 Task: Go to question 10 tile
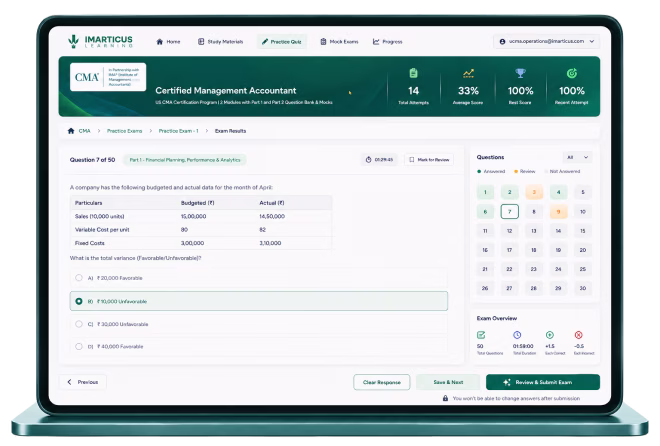point(583,212)
